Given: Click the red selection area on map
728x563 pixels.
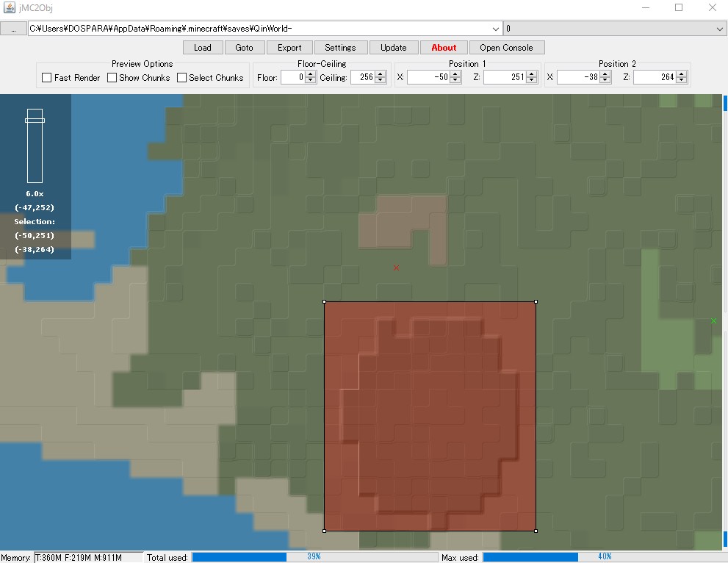Looking at the screenshot, I should tap(430, 416).
